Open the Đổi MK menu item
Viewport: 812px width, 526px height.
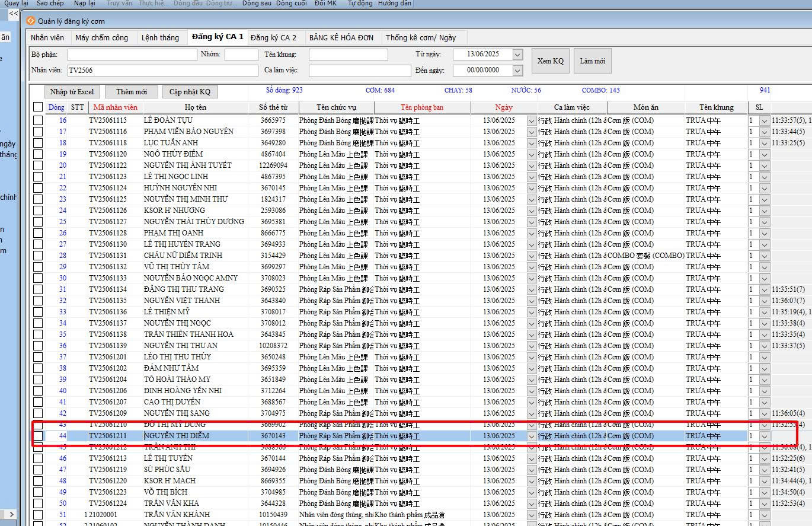(325, 4)
